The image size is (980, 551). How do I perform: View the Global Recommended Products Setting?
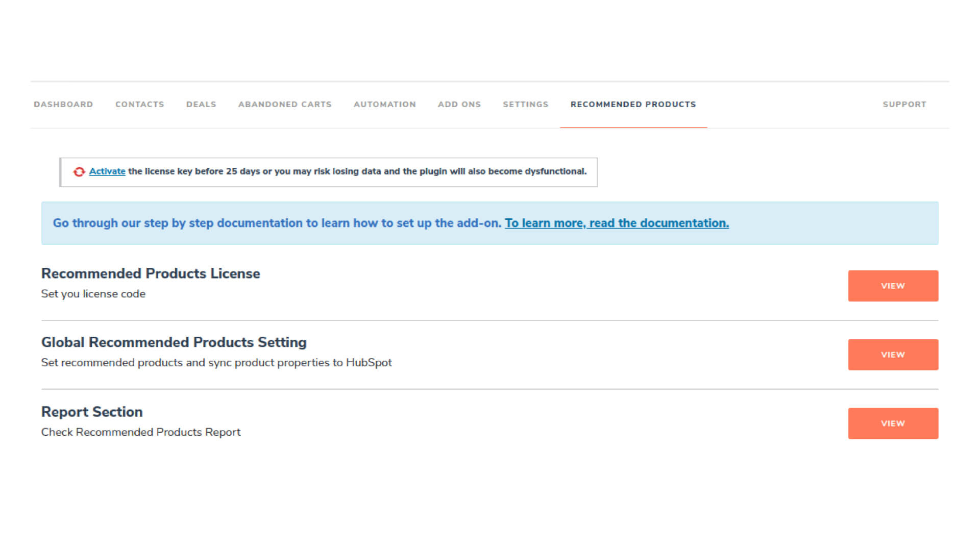pos(893,355)
